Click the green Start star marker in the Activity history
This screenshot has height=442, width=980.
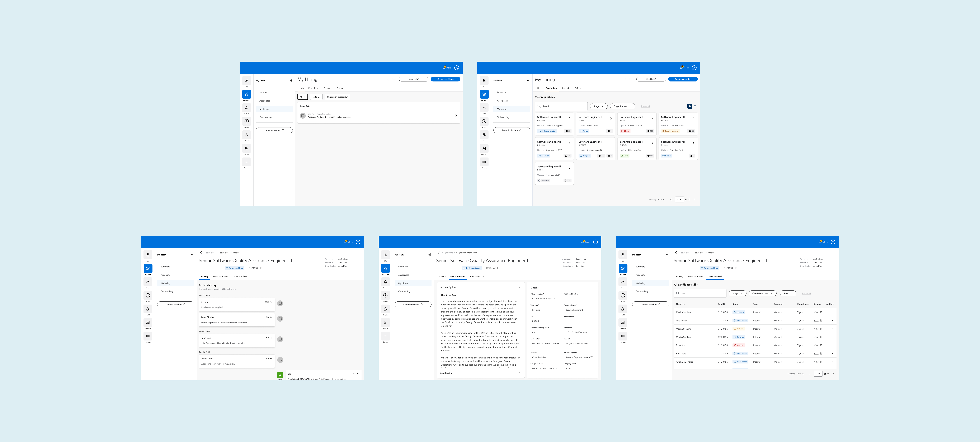pyautogui.click(x=280, y=375)
